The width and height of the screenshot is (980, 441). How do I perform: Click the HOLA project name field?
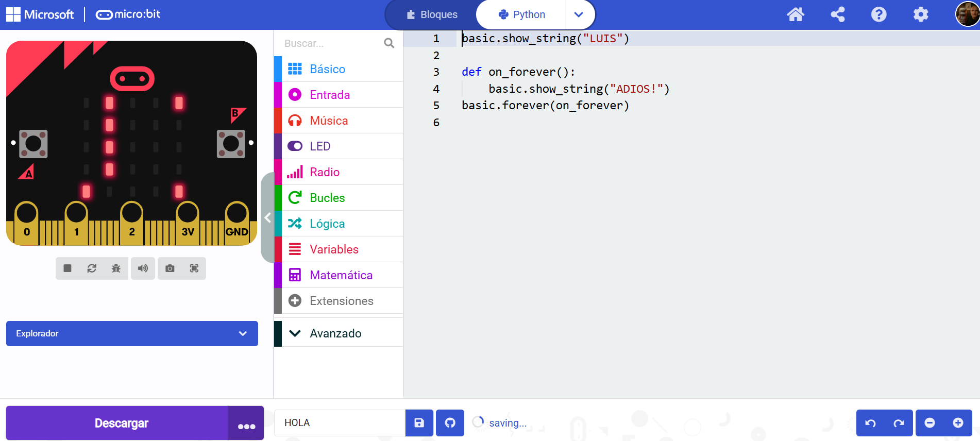click(x=340, y=423)
